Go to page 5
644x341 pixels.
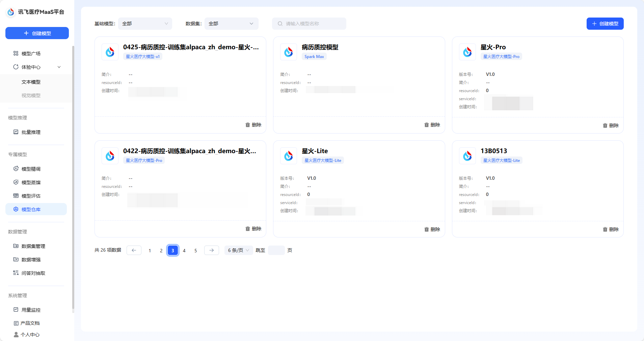(196, 250)
